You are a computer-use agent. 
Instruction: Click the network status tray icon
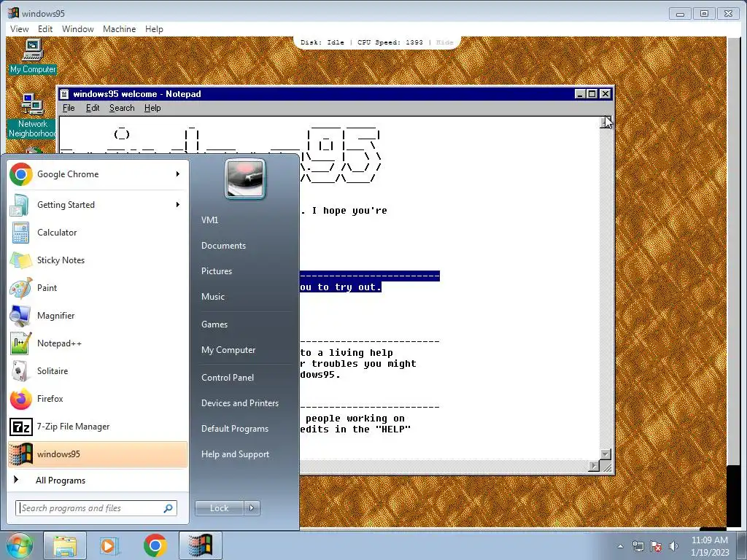tap(638, 546)
